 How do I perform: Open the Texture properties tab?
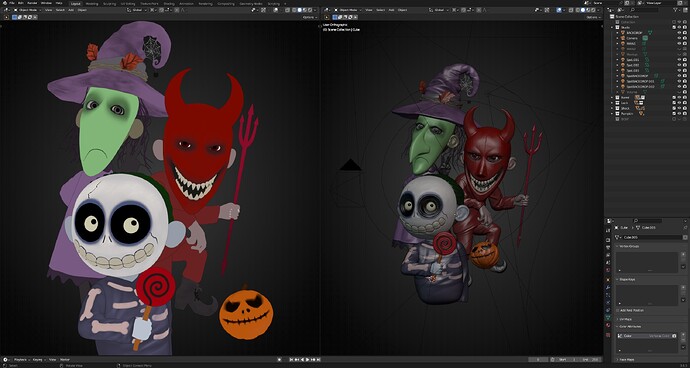click(608, 335)
